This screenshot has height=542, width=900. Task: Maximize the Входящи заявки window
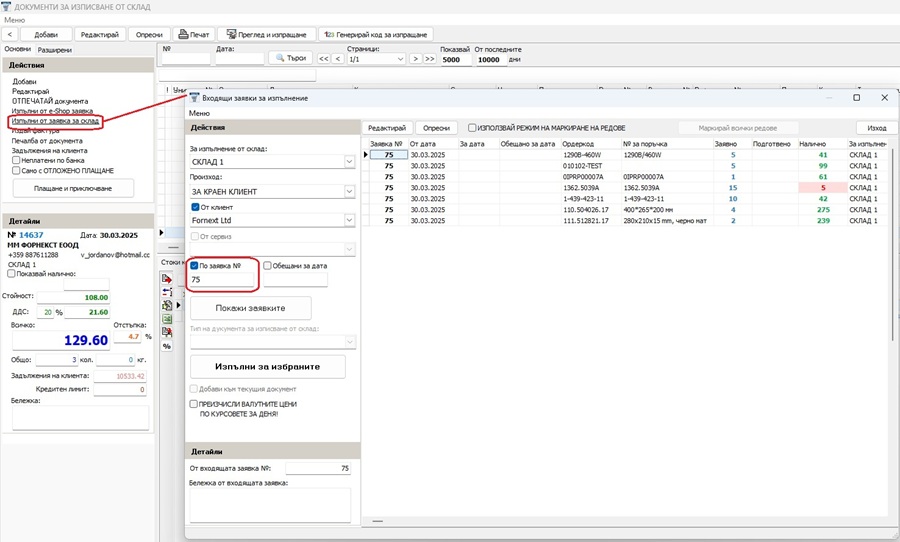tap(856, 98)
